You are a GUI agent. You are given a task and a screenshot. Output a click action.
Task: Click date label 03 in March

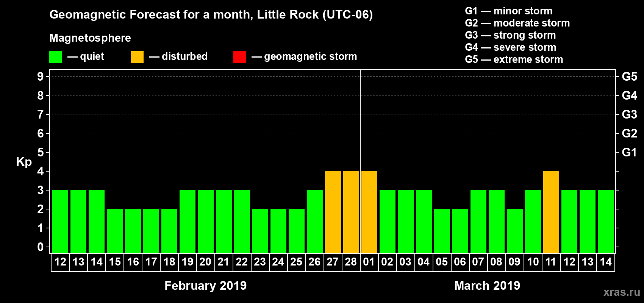[405, 262]
